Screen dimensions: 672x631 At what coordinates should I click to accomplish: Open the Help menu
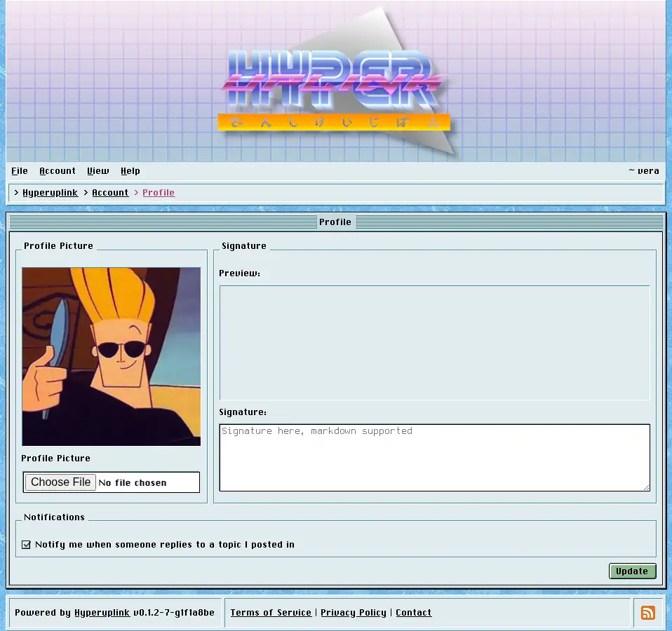(x=130, y=171)
